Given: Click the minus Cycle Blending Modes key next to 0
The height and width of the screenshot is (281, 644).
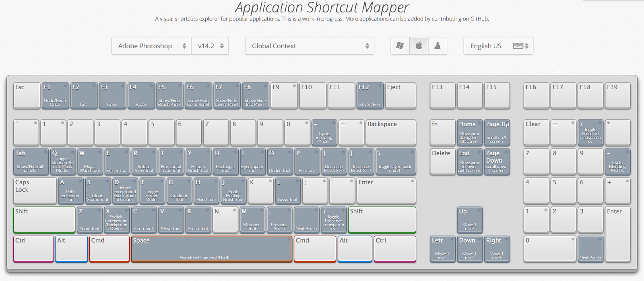Looking at the screenshot, I should coord(324,132).
